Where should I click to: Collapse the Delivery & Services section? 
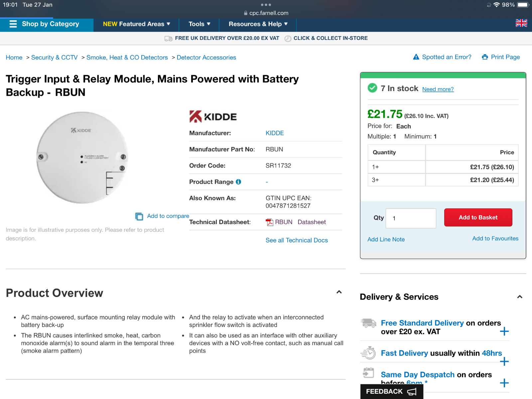pos(520,297)
